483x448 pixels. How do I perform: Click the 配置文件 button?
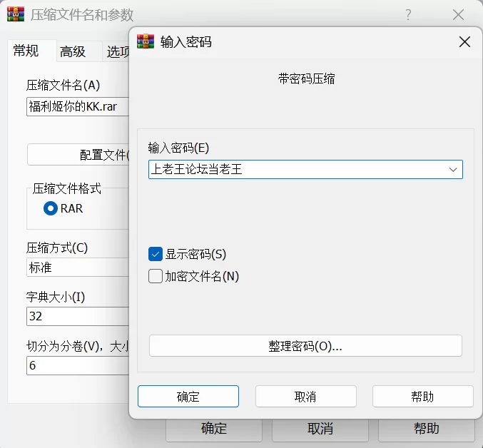point(78,155)
